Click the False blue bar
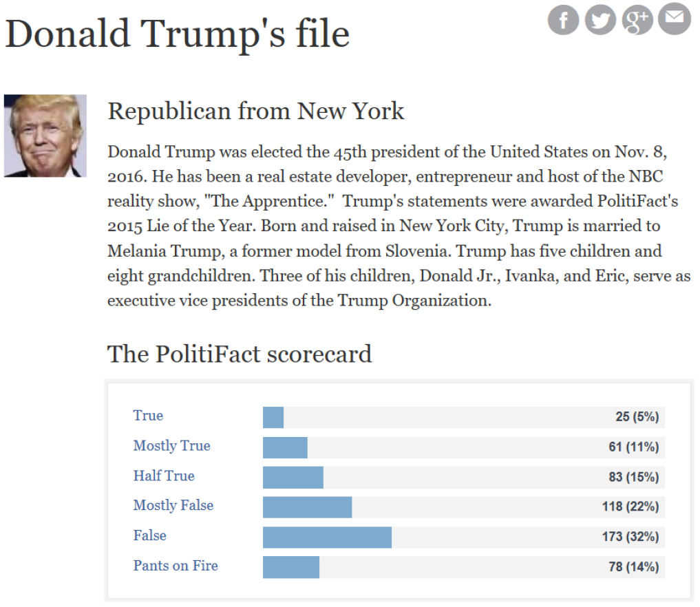Viewport: 700px width, 607px height. (x=327, y=537)
